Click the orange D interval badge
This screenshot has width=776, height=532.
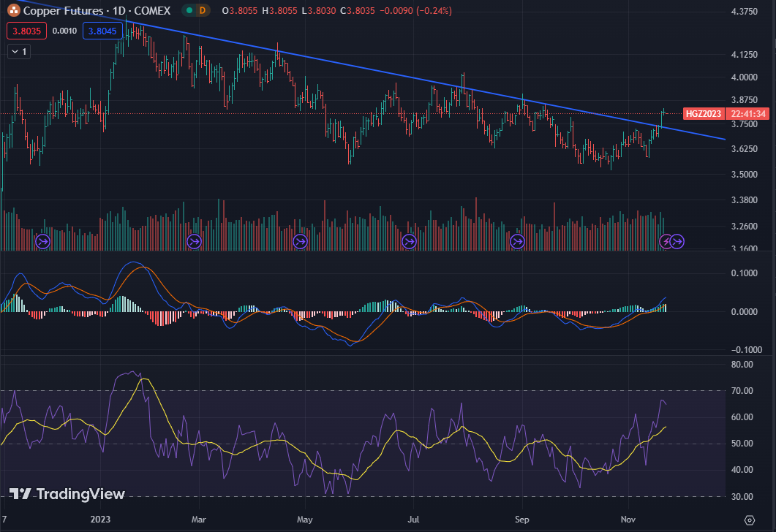(202, 10)
